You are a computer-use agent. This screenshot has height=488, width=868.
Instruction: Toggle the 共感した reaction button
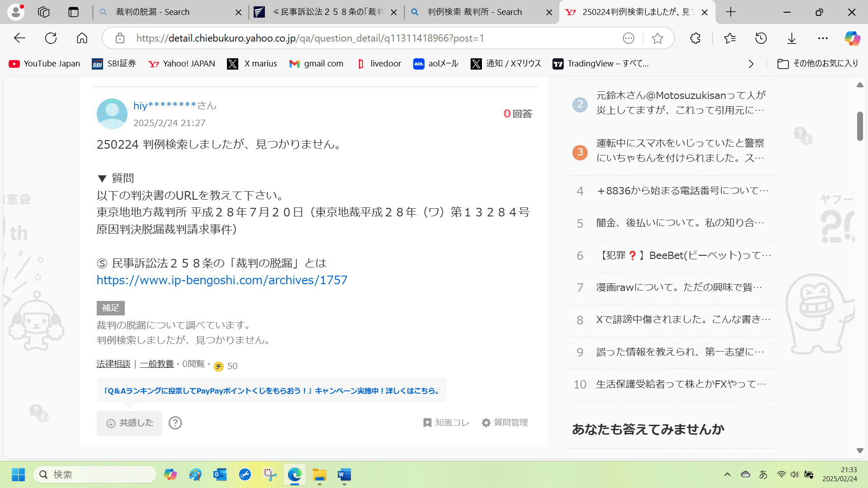tap(129, 423)
